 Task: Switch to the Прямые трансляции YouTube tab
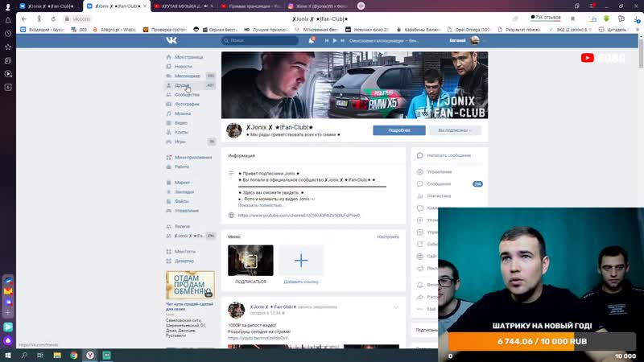(250, 6)
